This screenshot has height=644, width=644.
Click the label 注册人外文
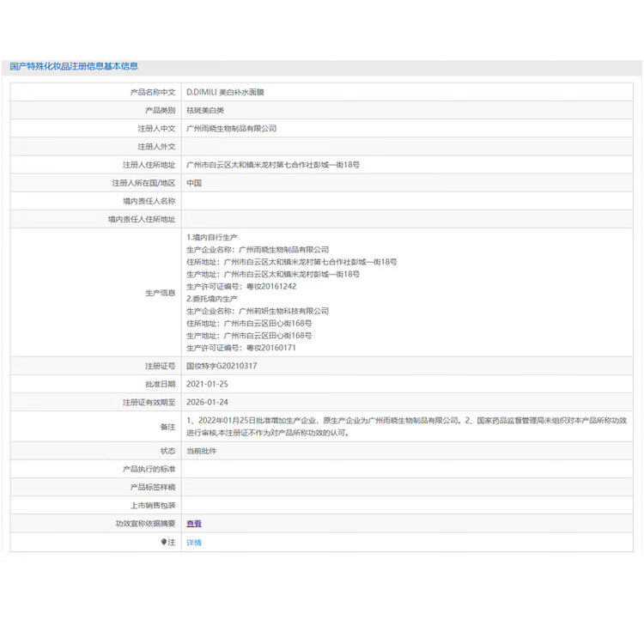click(156, 147)
